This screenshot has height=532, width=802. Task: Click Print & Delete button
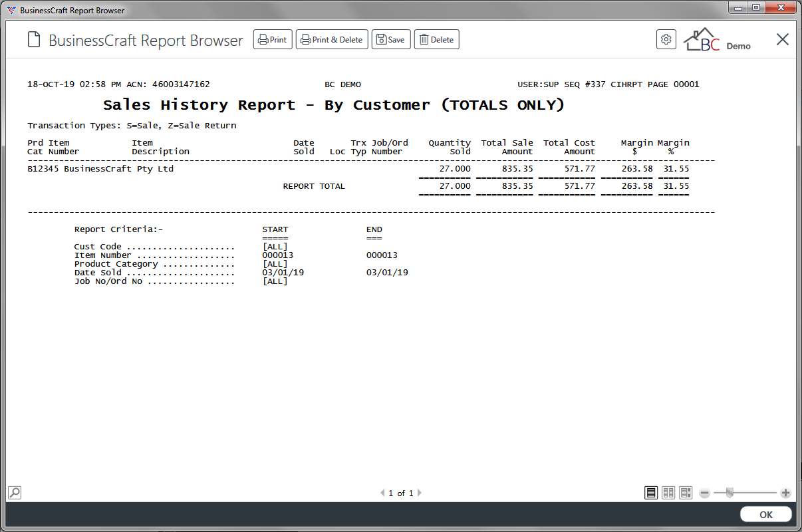point(332,39)
